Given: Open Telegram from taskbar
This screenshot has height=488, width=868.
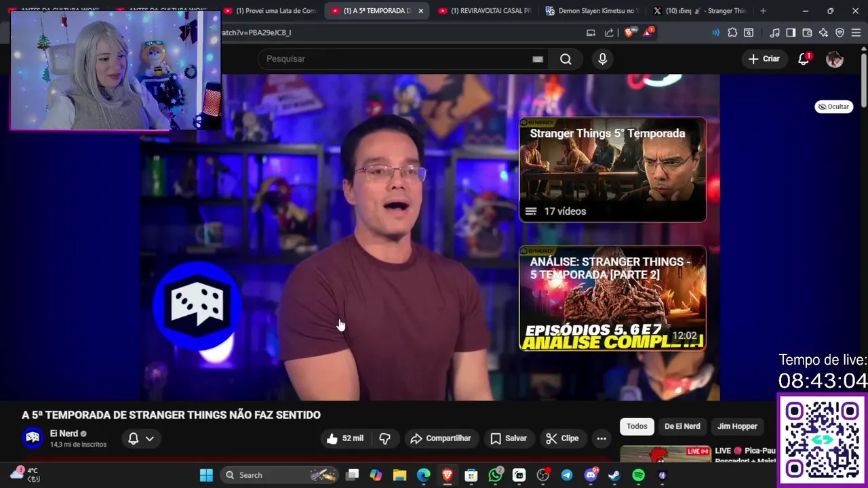Looking at the screenshot, I should (x=567, y=475).
